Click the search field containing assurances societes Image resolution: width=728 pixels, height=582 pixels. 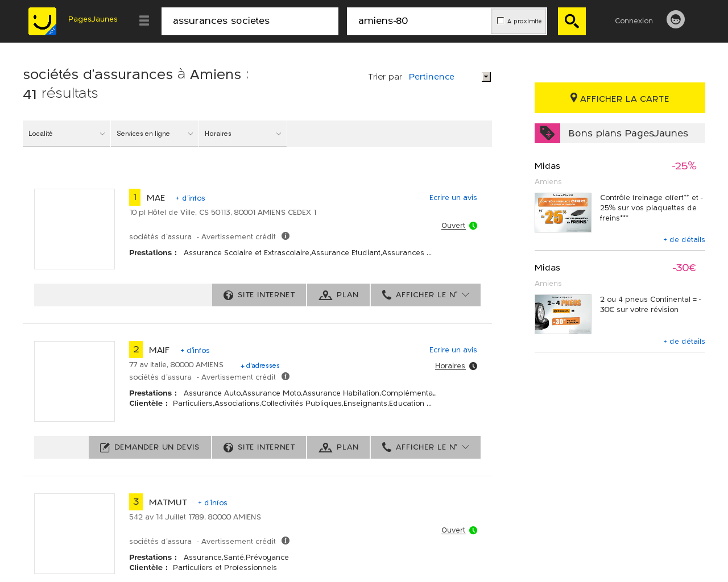point(250,21)
